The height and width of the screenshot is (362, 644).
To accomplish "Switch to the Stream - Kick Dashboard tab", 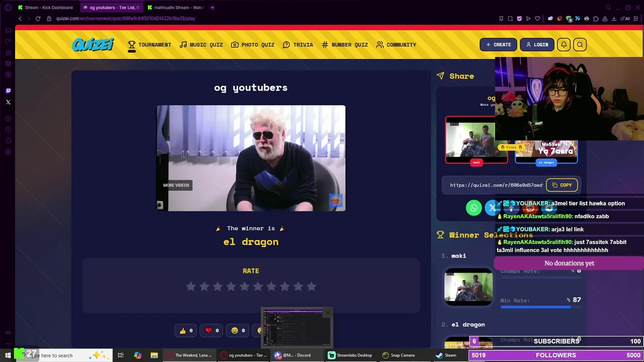I will tap(45, 8).
